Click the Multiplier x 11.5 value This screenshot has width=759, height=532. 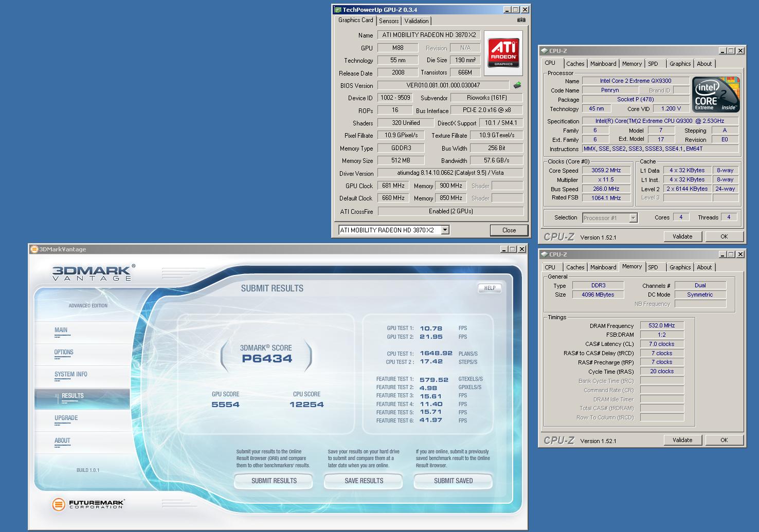[606, 179]
